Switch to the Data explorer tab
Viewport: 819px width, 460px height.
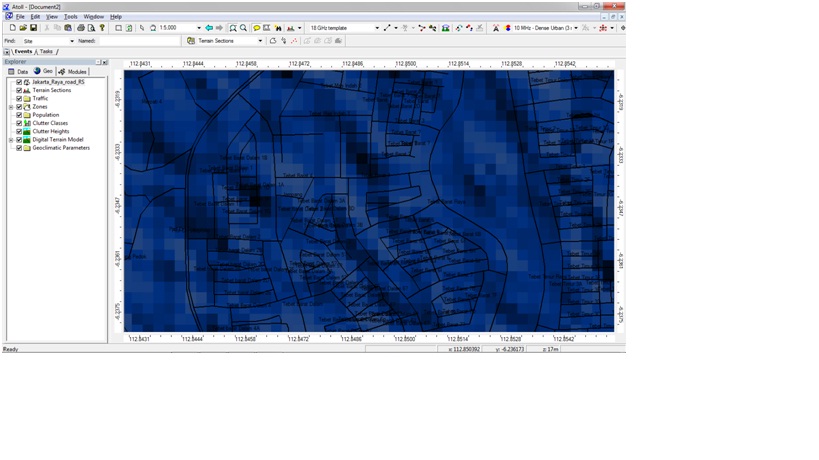point(18,72)
